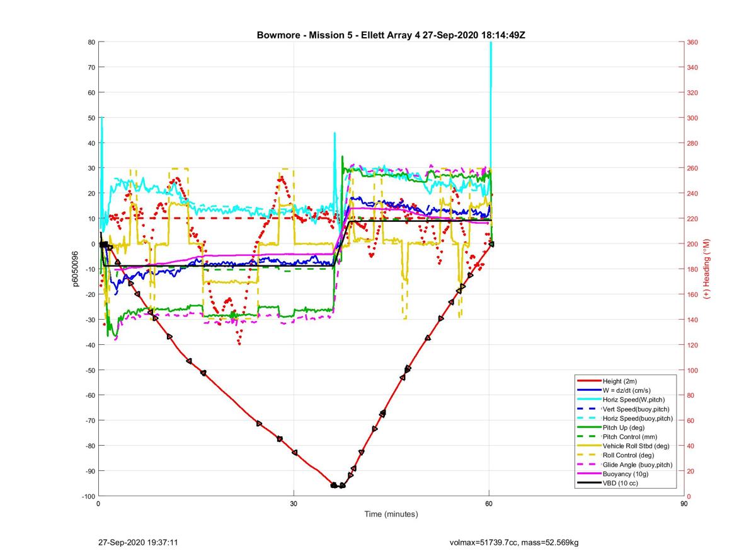Screen dimensions: 756x558
Task: Click the '360' tick on the heading axis
Action: (x=693, y=42)
